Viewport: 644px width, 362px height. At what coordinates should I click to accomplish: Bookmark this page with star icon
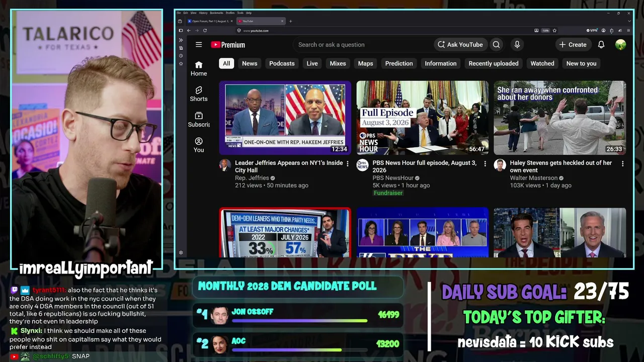coord(554,31)
